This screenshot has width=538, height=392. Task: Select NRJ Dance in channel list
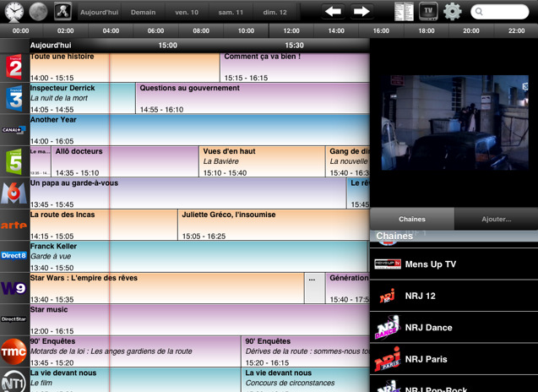[454, 328]
